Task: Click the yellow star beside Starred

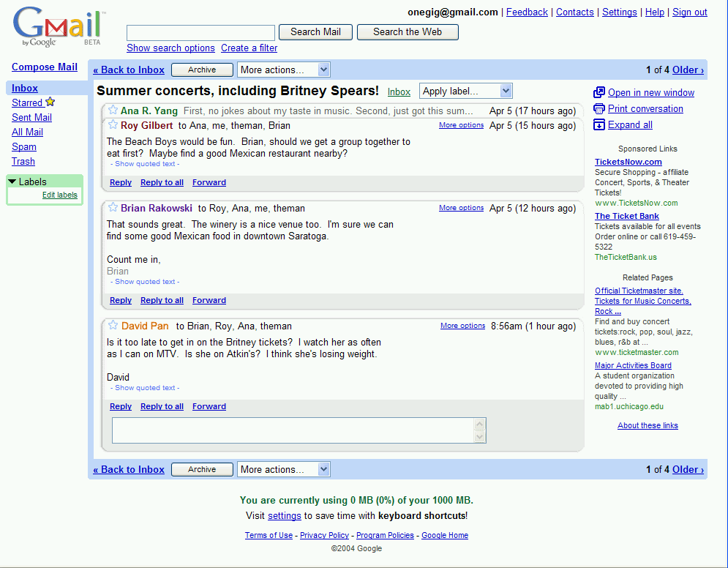Action: [50, 102]
